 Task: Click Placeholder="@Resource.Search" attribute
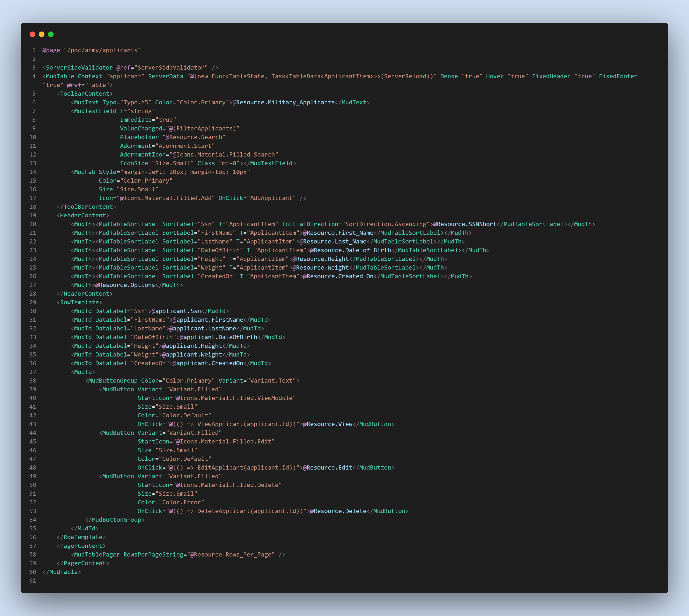pyautogui.click(x=172, y=137)
